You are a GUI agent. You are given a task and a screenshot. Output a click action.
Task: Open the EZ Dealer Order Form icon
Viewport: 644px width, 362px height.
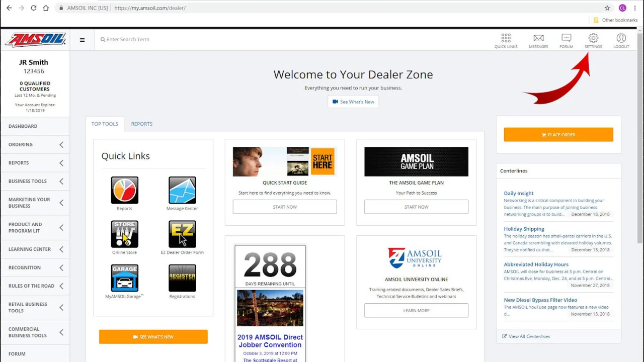click(182, 234)
